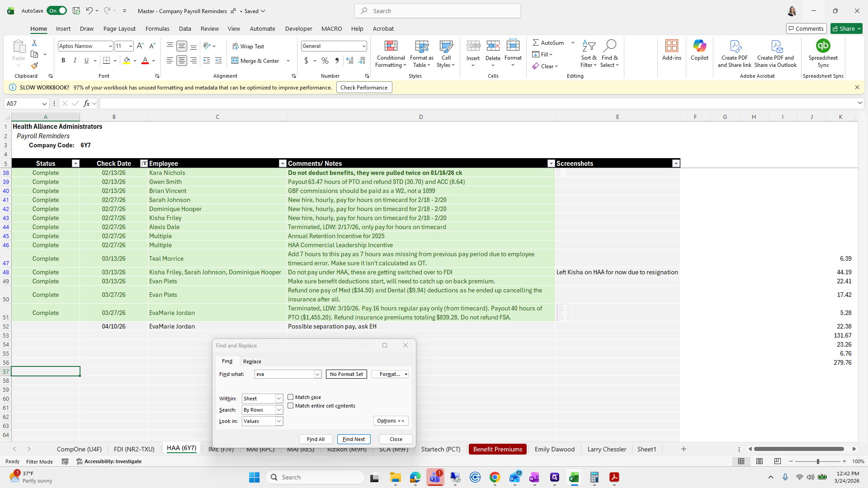This screenshot has width=868, height=488.
Task: Click the Sort & Filter icon
Action: tap(589, 46)
